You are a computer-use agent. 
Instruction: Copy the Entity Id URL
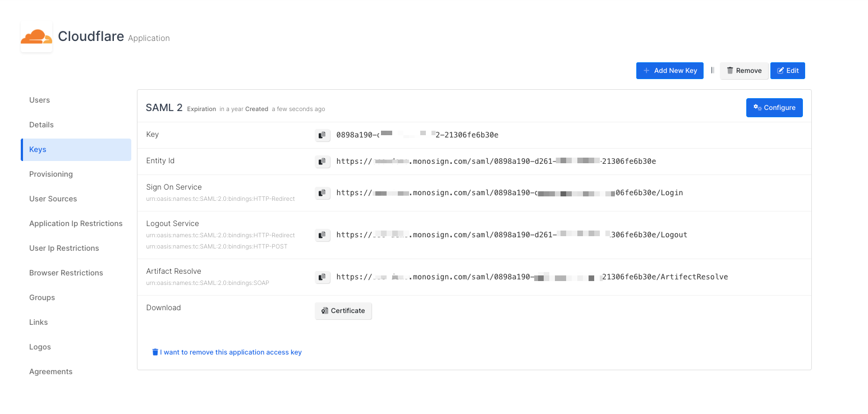coord(322,162)
